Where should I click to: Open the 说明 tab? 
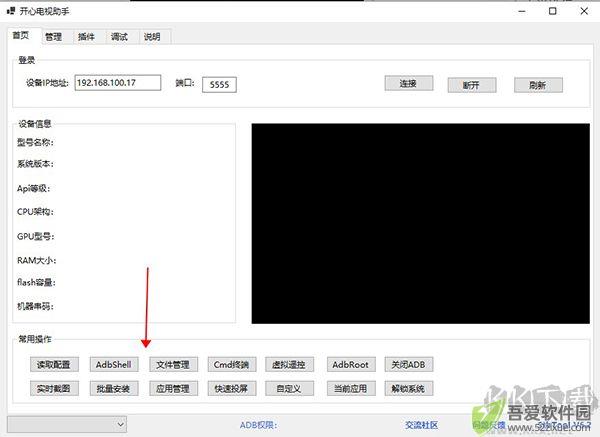click(x=152, y=37)
